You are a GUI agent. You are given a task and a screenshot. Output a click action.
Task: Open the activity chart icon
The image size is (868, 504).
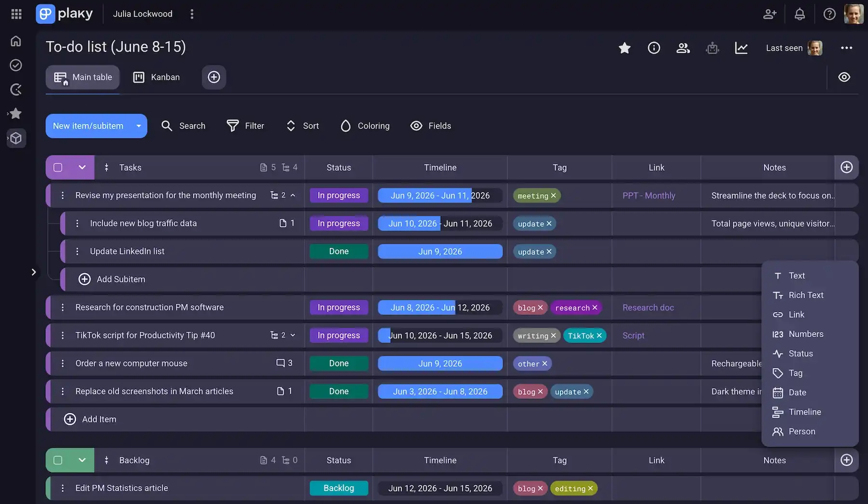pyautogui.click(x=741, y=48)
